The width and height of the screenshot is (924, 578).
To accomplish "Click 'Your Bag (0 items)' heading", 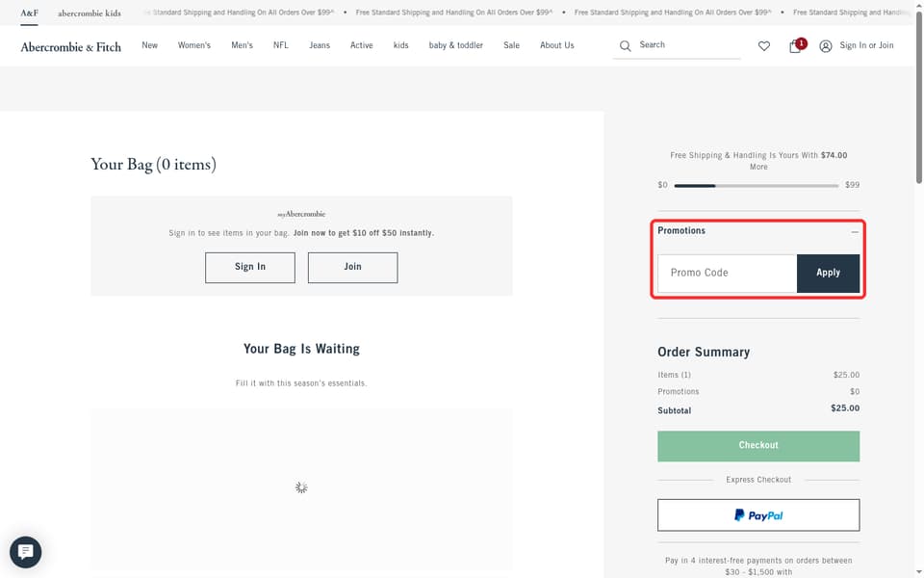I will click(x=153, y=164).
